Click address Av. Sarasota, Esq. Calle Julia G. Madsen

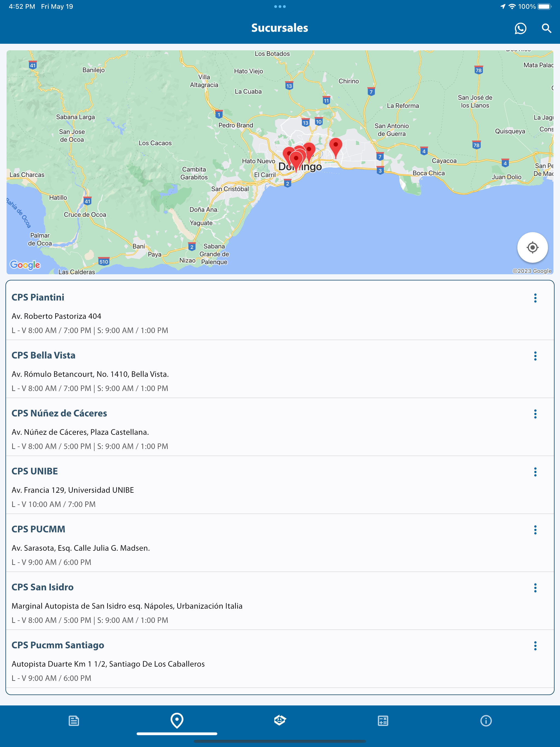click(81, 548)
